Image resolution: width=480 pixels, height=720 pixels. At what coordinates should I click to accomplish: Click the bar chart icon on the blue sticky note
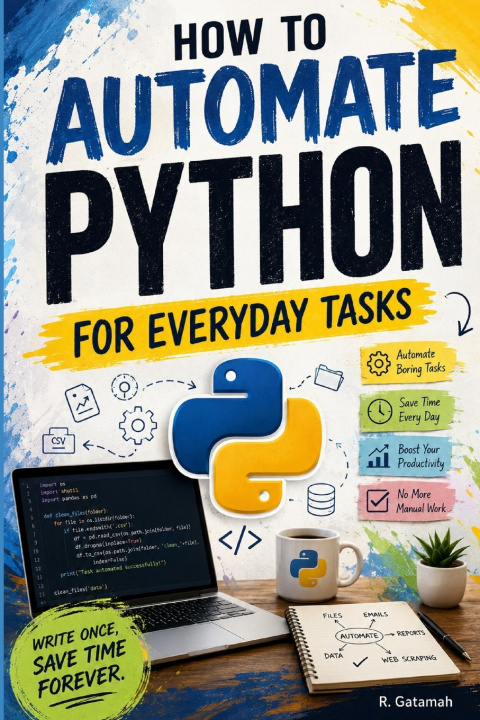pos(378,457)
